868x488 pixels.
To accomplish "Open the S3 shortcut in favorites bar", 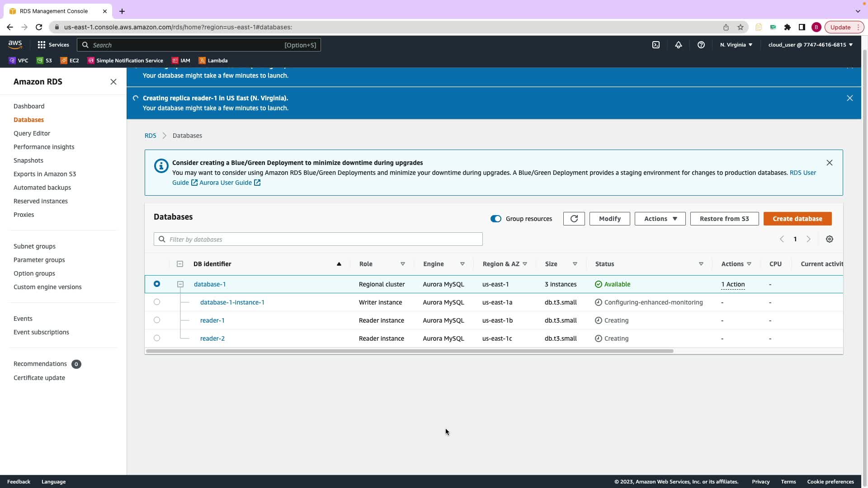I will point(44,61).
